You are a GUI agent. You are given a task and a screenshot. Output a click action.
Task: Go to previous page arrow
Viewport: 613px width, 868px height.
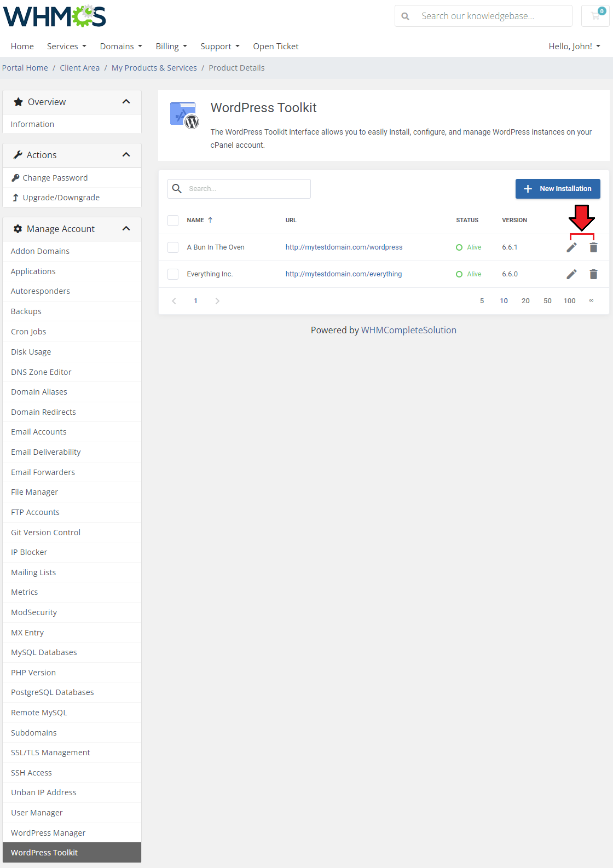coord(174,301)
